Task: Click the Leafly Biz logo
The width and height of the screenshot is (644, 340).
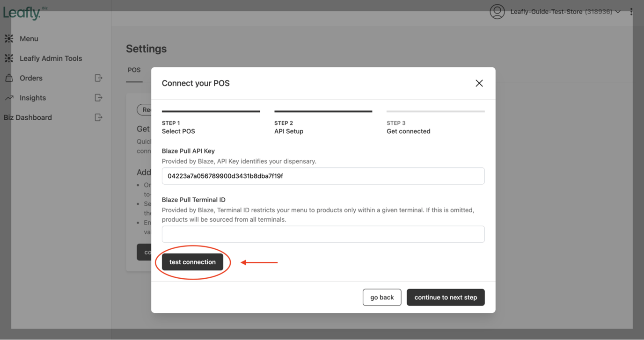Action: [22, 13]
